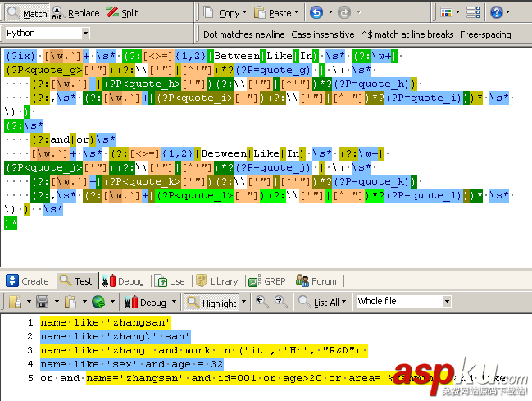This screenshot has width=532, height=401.
Task: Click test line "name like 'zhangsan'"
Action: coord(106,322)
